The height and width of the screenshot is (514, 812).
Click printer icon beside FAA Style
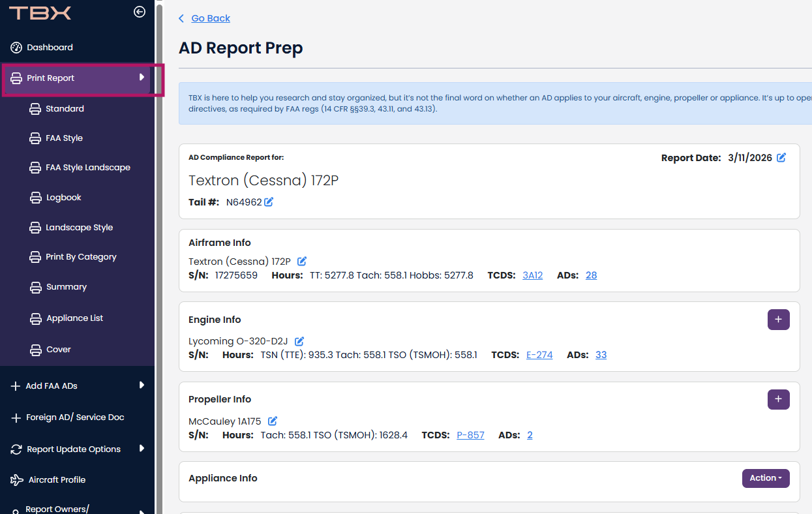(x=35, y=138)
